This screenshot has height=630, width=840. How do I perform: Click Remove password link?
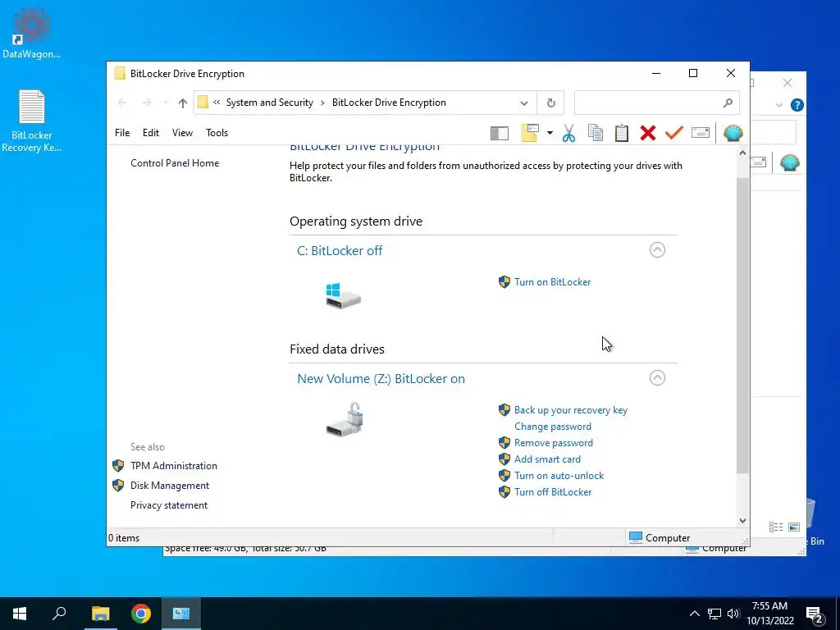[x=554, y=442]
